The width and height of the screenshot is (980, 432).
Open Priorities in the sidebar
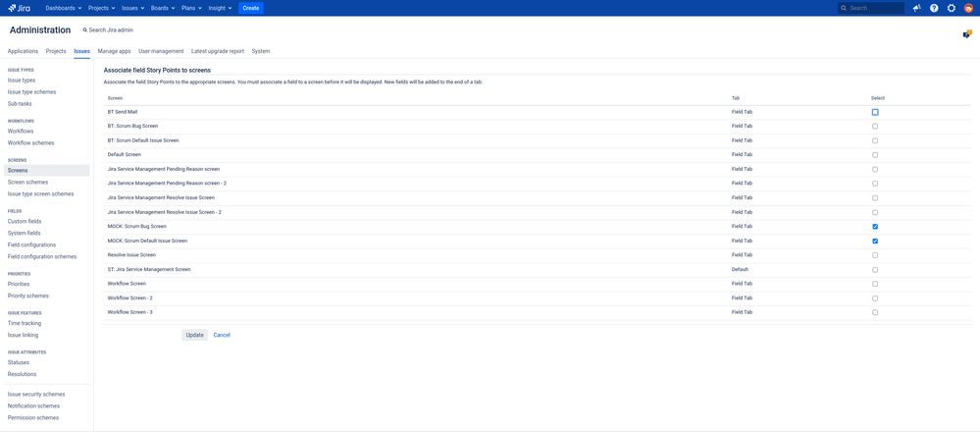18,284
